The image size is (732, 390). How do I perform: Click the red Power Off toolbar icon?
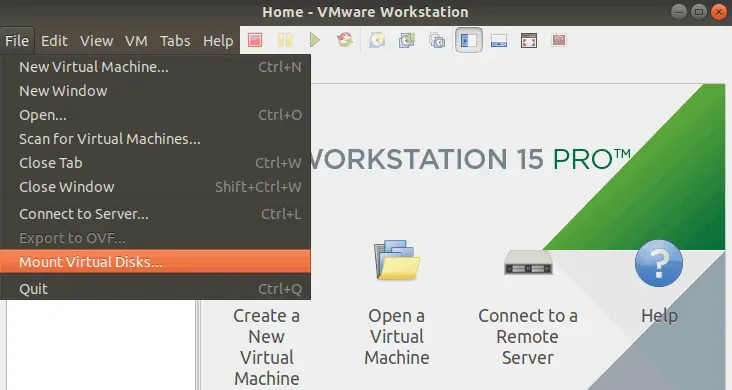(x=255, y=40)
